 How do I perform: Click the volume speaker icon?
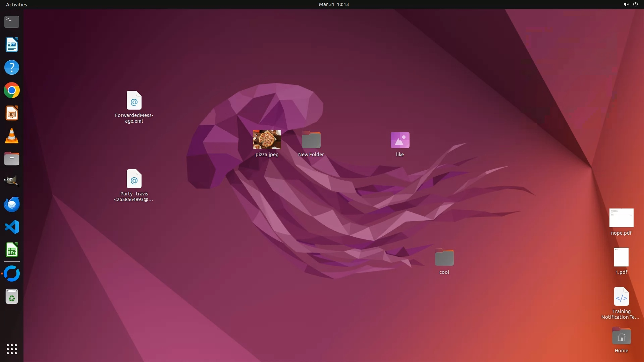[x=626, y=4]
